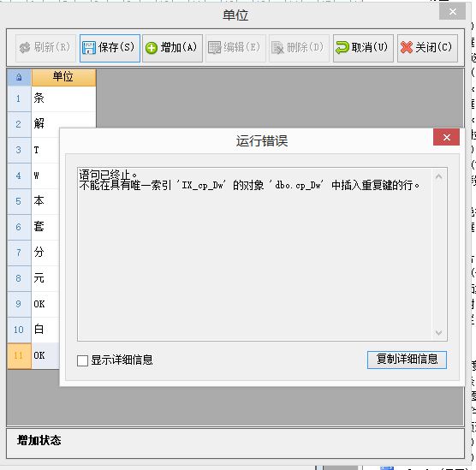Click row header number 2

click(19, 124)
